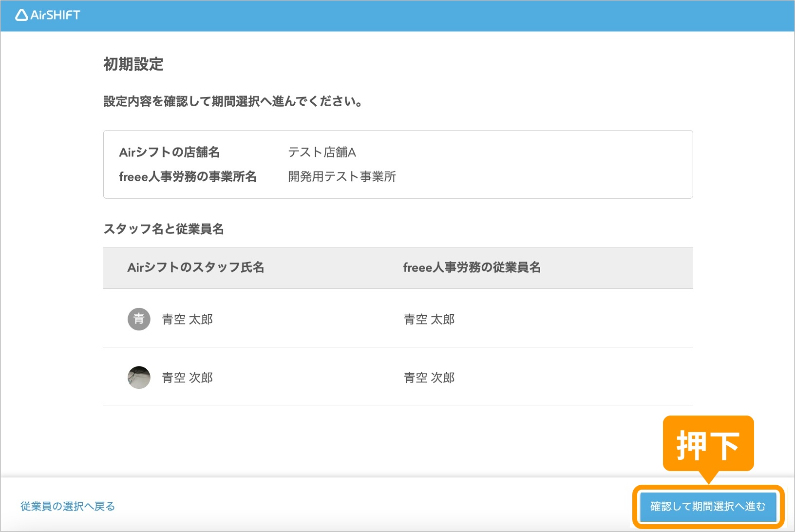This screenshot has width=795, height=532.
Task: Select staff name 青空 次郎 in Airシフト column
Action: [x=187, y=378]
